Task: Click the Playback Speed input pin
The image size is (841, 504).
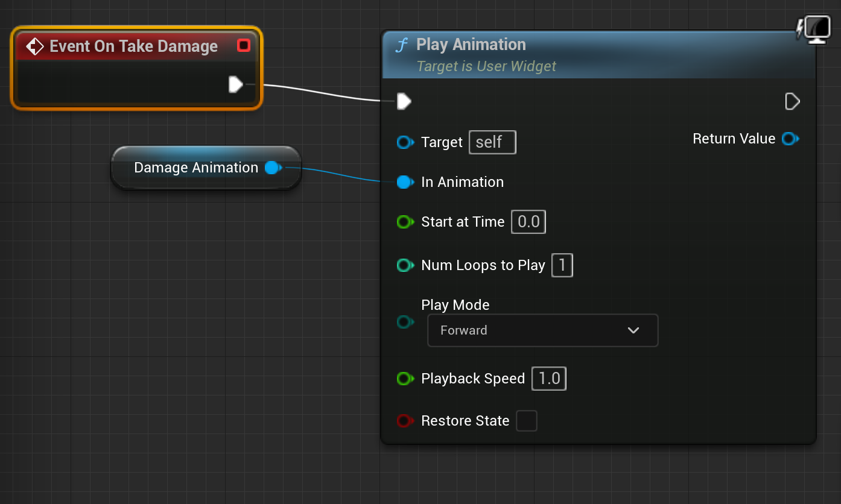Action: tap(405, 379)
